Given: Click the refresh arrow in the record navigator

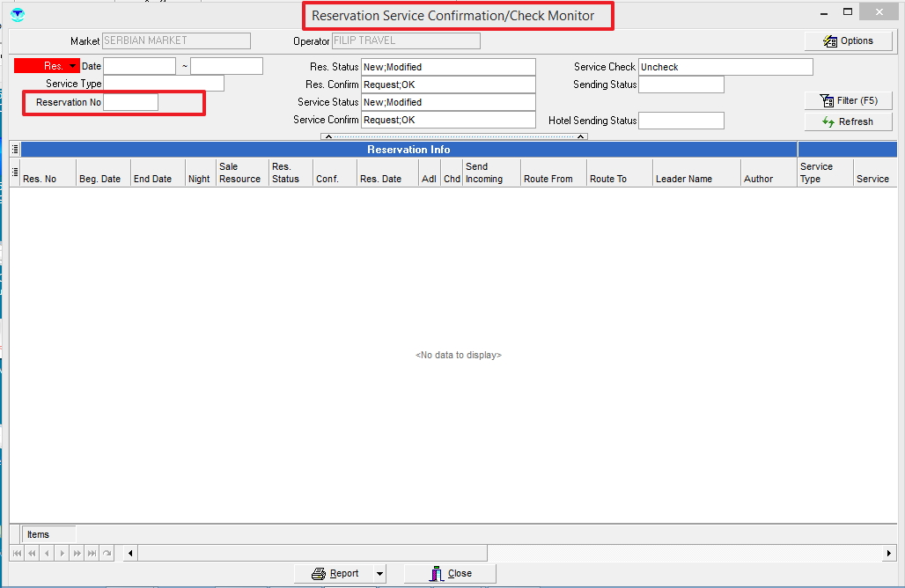Looking at the screenshot, I should click(107, 553).
